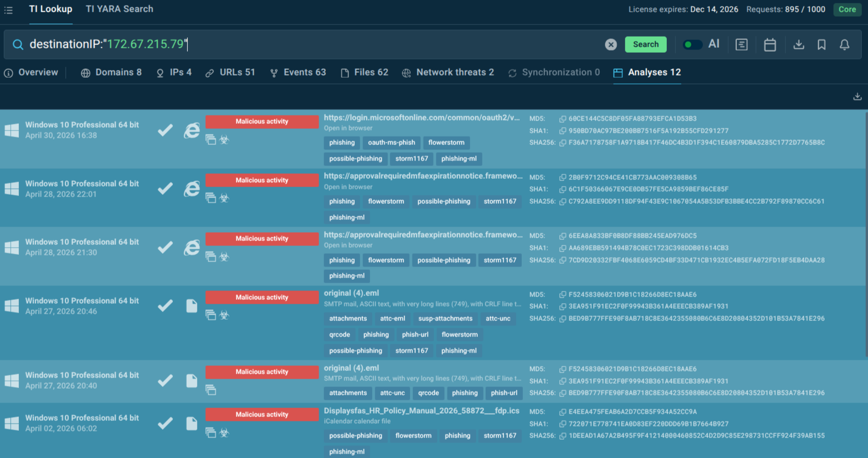Screen dimensions: 868x458
Task: Open the Overview tab
Action: coord(31,73)
